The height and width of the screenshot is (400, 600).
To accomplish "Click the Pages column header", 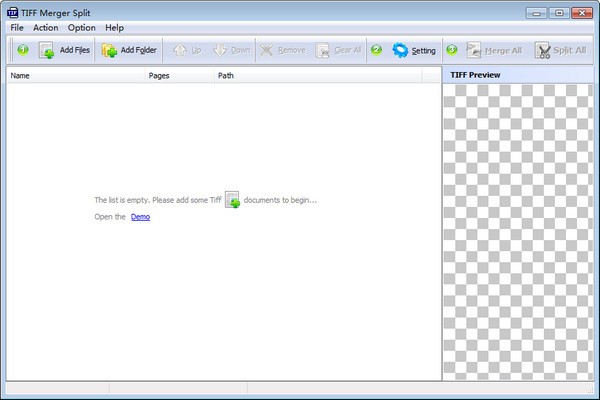I will pyautogui.click(x=159, y=75).
